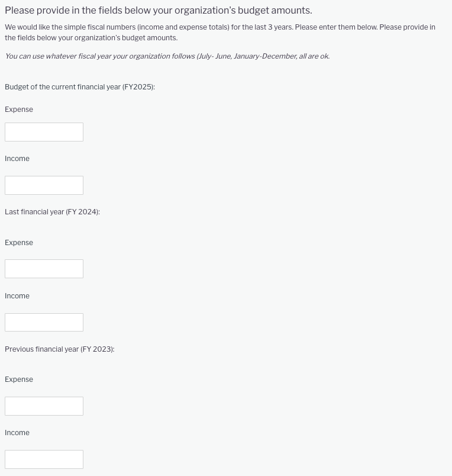Screen dimensions: 452x476
Task: Focus the FY 2024 Expense input box
Action: [x=44, y=269]
